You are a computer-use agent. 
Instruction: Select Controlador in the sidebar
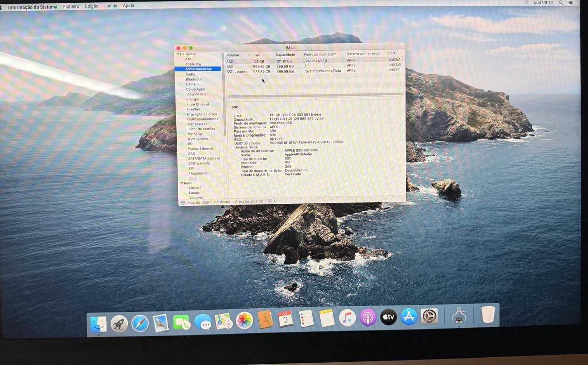tap(196, 89)
